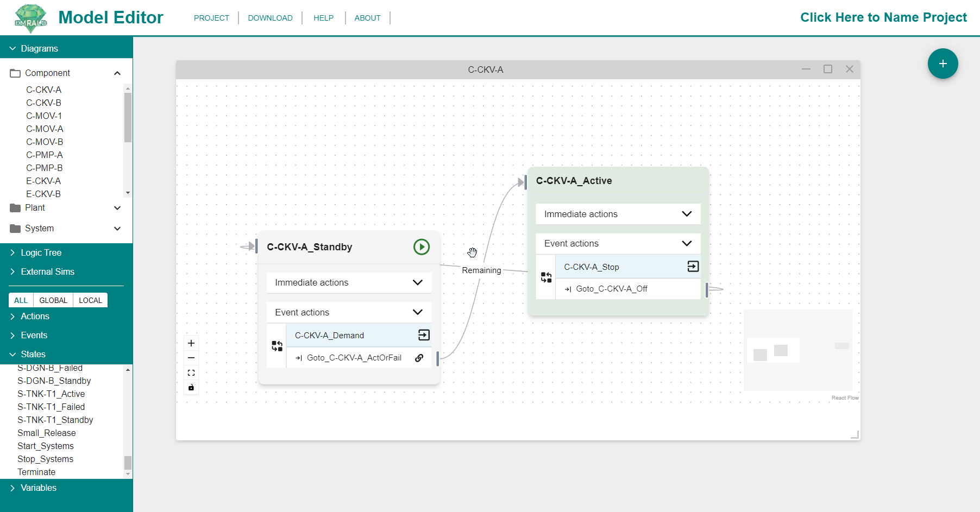Screen dimensions: 980x512
Task: Minimize the C-CKV-A diagram window
Action: [x=806, y=69]
